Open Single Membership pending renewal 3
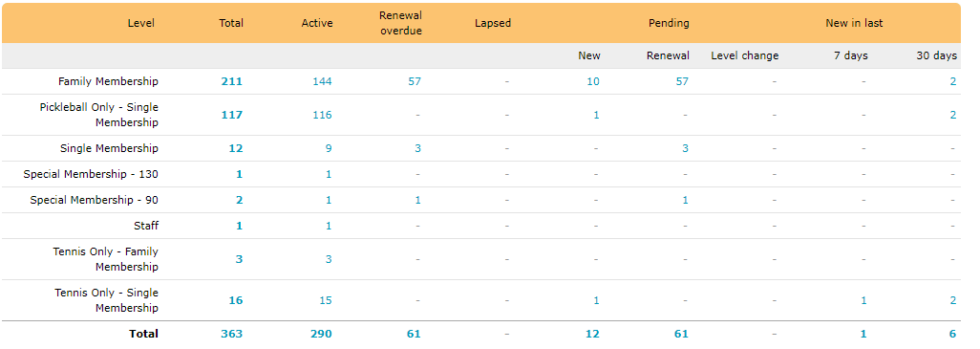 [x=685, y=148]
